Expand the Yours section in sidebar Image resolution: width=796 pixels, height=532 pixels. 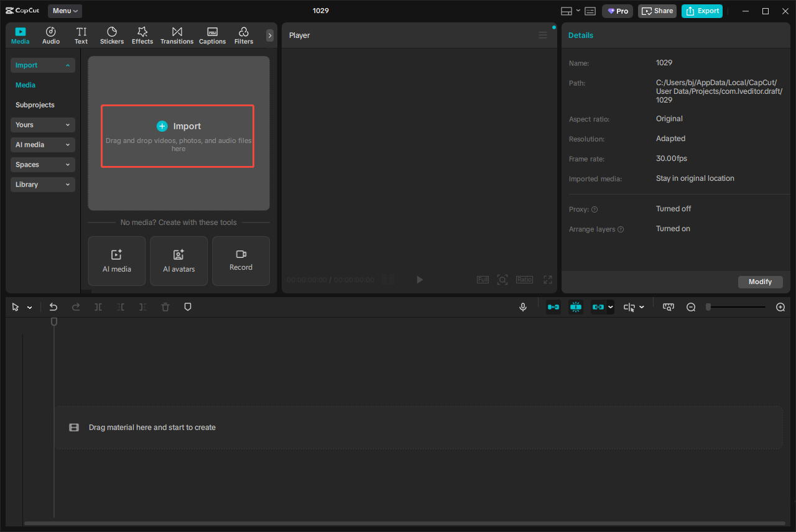point(42,125)
